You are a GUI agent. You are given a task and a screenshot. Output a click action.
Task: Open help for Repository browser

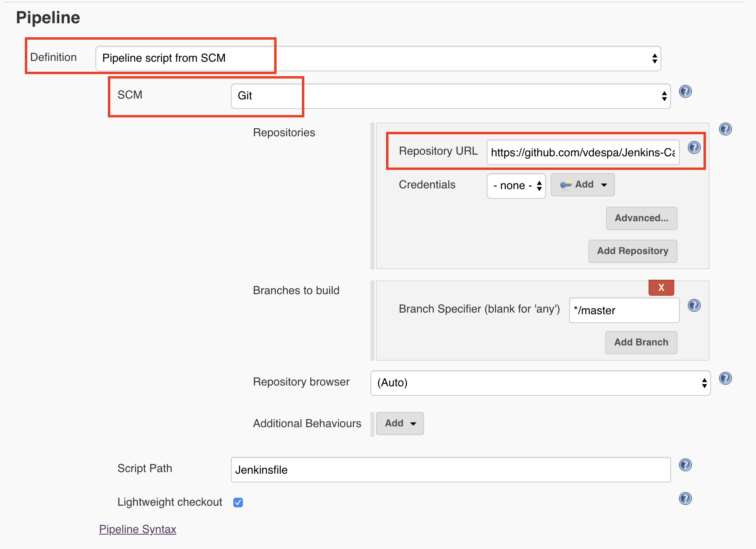[725, 378]
